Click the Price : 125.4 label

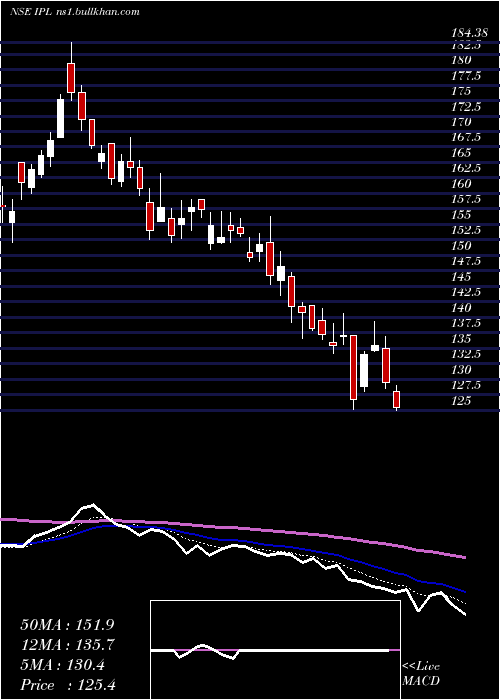coord(68,685)
